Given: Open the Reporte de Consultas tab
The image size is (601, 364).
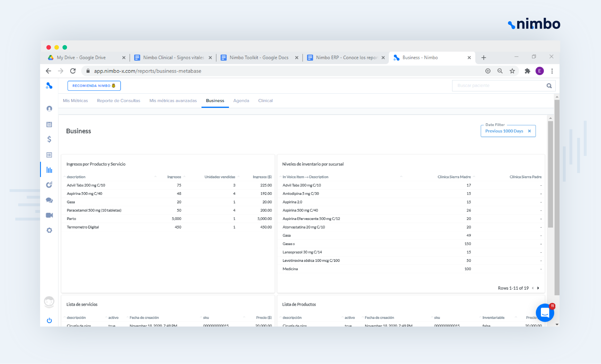Looking at the screenshot, I should click(119, 101).
